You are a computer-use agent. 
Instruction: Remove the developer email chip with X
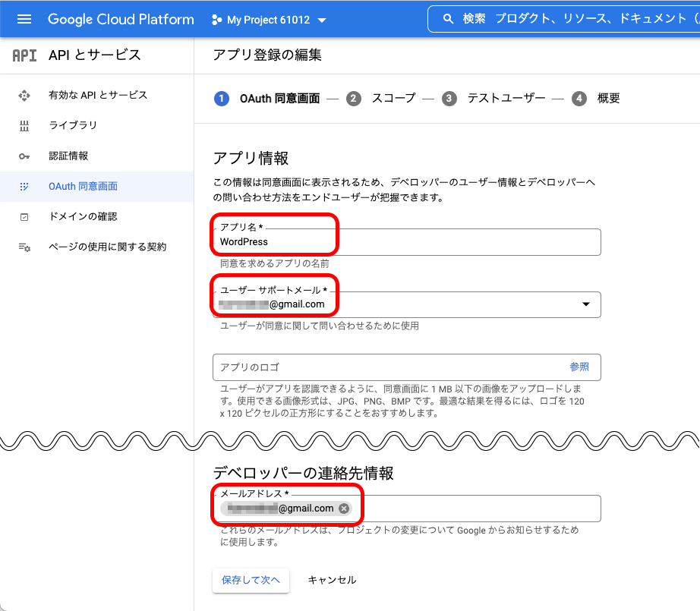point(344,509)
